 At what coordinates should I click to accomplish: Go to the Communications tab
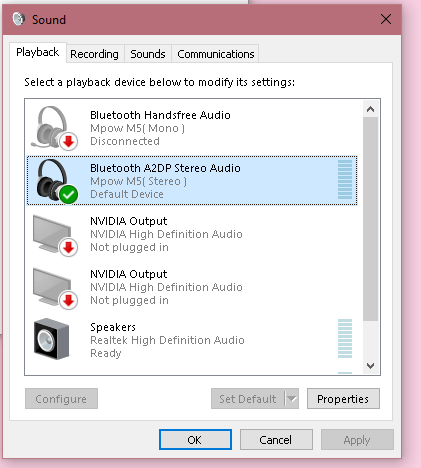(x=216, y=54)
